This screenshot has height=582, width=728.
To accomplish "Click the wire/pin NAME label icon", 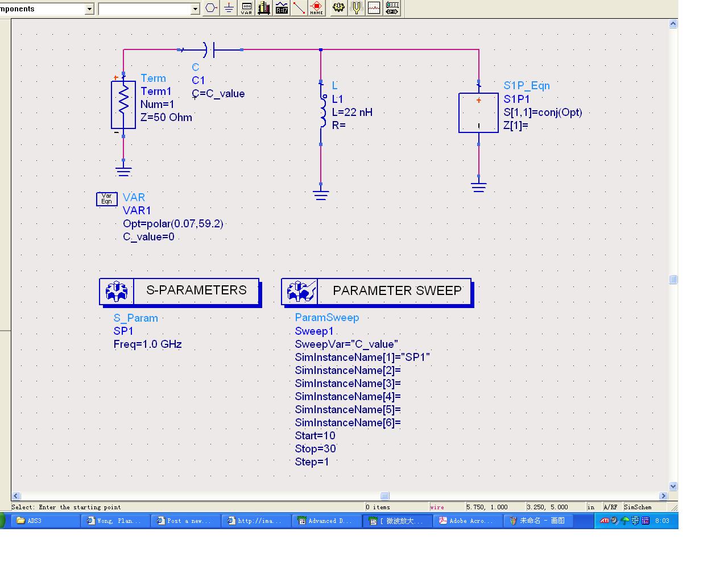I will 317,8.
